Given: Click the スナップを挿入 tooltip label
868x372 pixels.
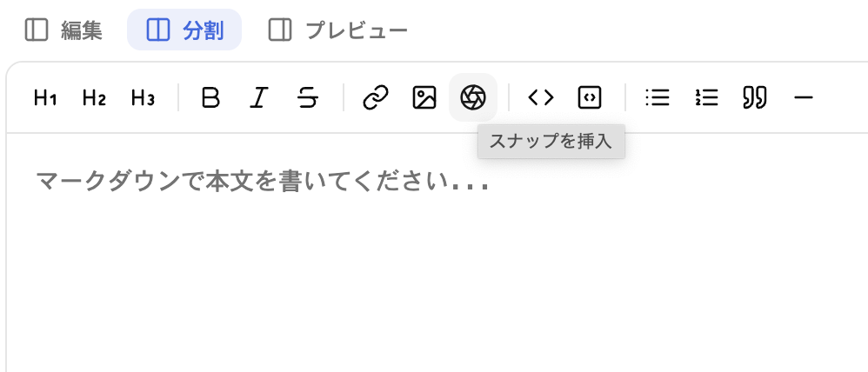Looking at the screenshot, I should coord(551,142).
